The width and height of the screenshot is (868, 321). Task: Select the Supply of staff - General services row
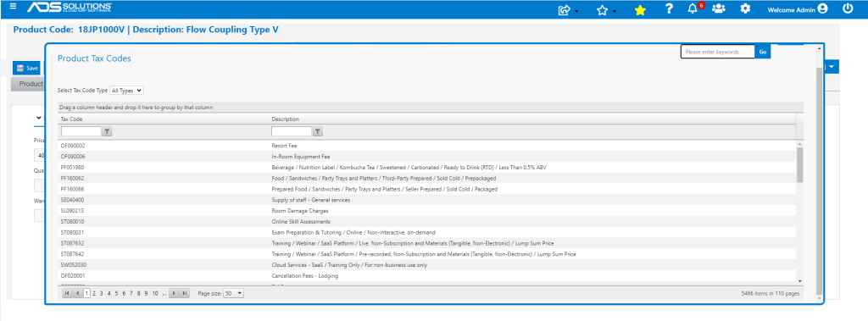(x=427, y=200)
